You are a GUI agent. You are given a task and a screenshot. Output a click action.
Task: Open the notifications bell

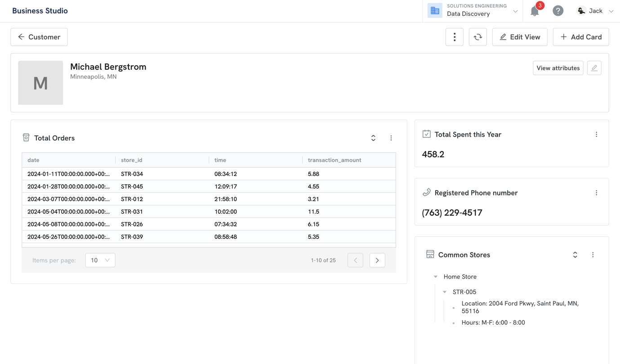tap(535, 11)
